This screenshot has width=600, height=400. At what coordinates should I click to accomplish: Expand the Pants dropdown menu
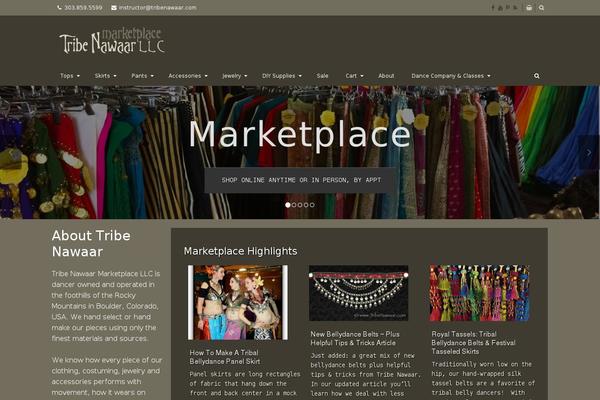point(142,76)
